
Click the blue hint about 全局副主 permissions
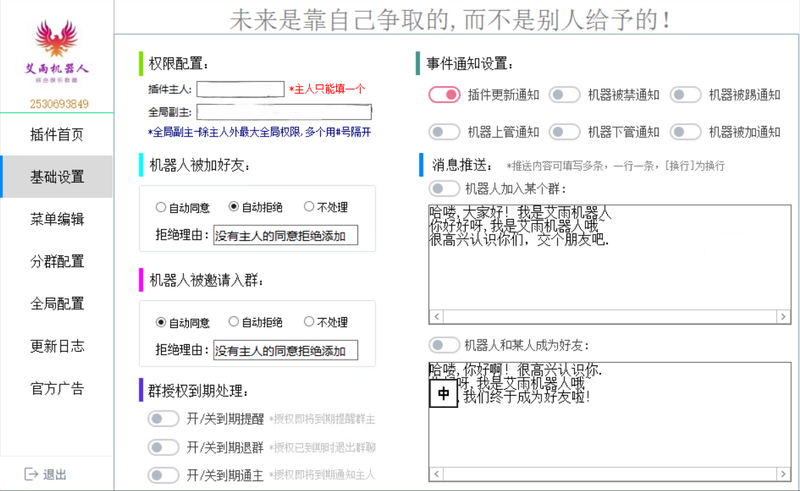click(x=259, y=132)
